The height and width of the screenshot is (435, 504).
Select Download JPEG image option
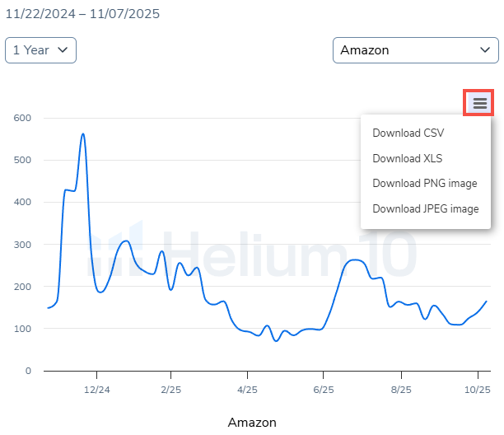tap(425, 208)
